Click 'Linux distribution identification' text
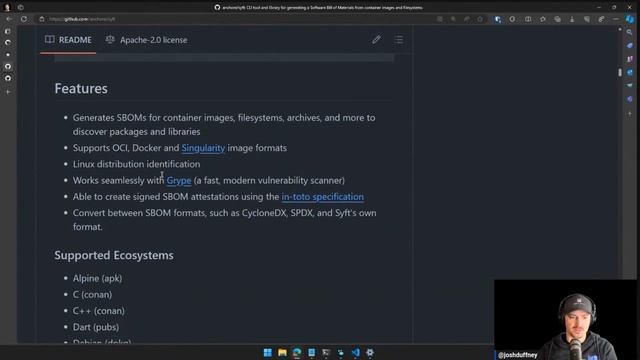Image resolution: width=640 pixels, height=360 pixels. pos(136,164)
